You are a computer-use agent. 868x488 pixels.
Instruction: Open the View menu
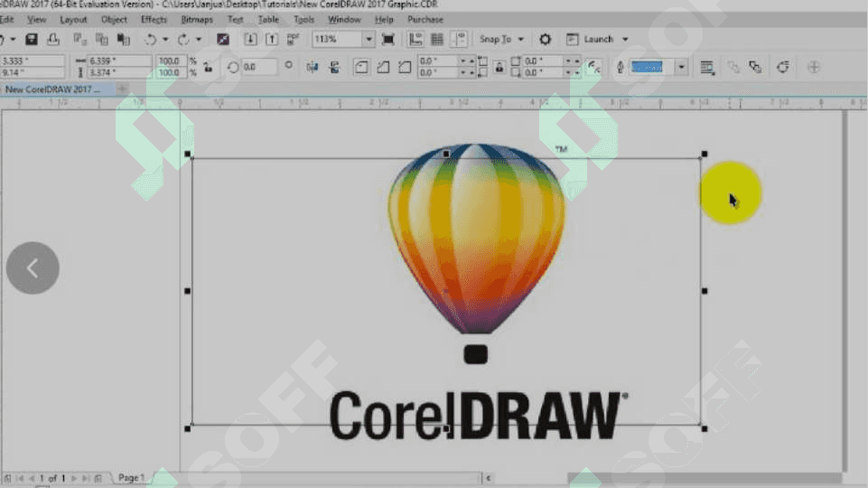click(36, 19)
